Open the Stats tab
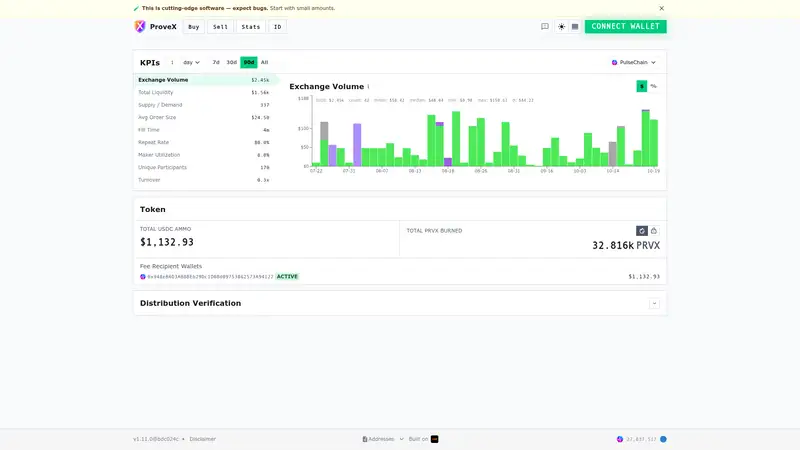Screen dimensions: 800x450 pos(251,27)
